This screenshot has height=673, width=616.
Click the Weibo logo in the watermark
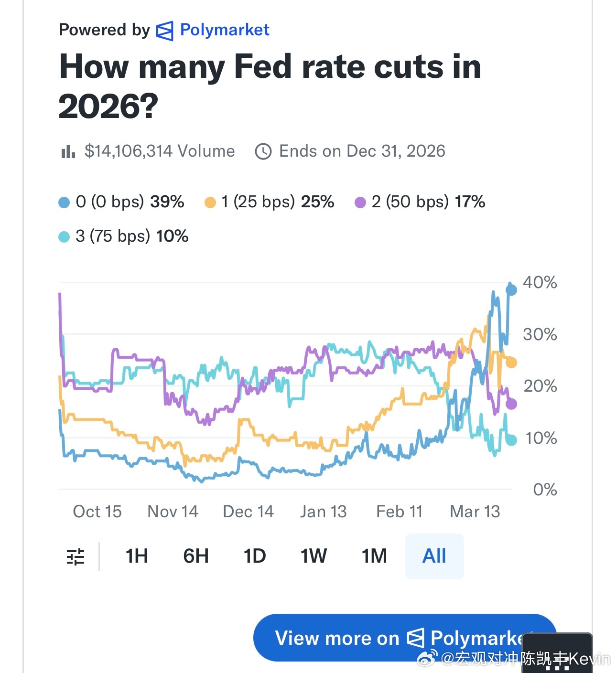point(427,658)
